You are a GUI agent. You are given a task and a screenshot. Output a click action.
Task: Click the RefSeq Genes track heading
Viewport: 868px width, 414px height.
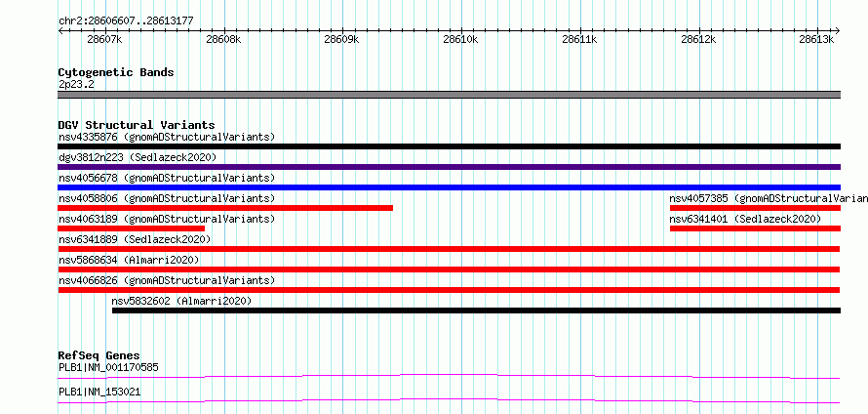99,355
